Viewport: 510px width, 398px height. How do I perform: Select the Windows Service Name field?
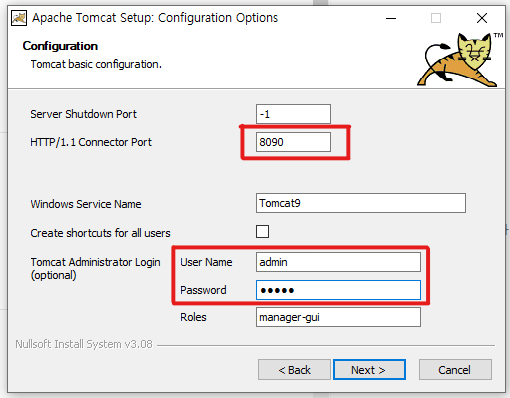[x=361, y=203]
